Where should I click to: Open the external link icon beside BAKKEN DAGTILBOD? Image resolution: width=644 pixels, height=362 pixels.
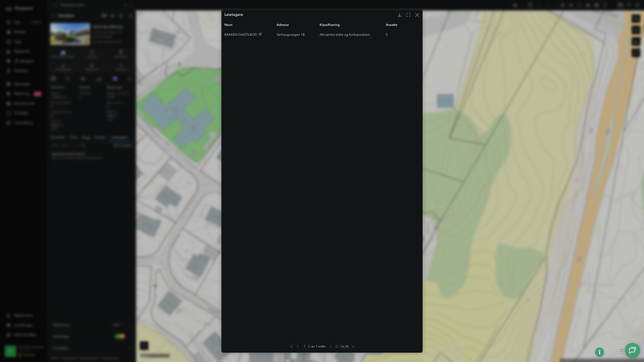pyautogui.click(x=260, y=34)
